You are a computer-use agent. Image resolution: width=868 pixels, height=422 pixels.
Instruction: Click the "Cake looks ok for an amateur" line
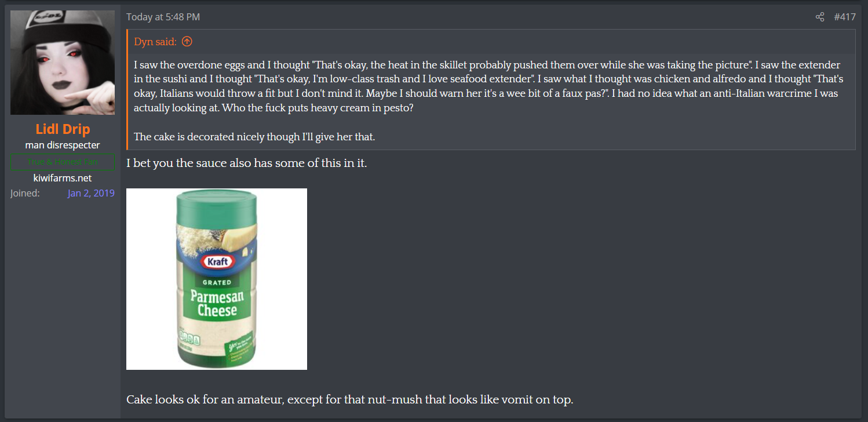[x=349, y=400]
